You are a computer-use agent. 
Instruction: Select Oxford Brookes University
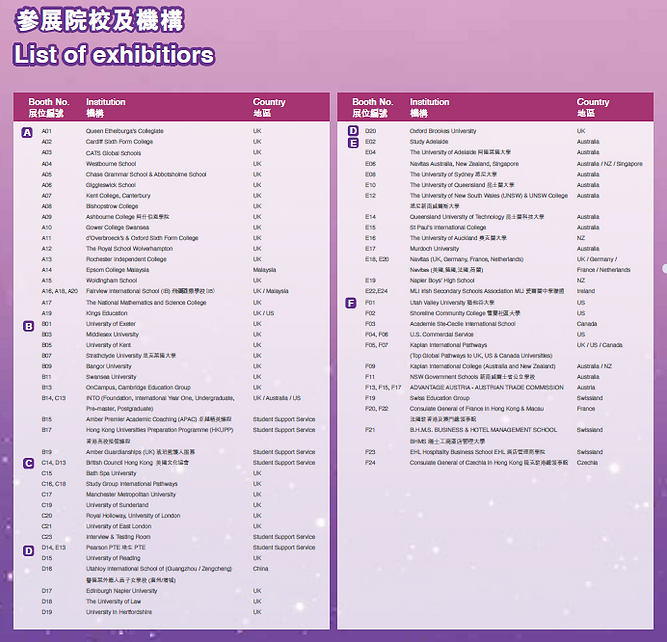[x=443, y=131]
